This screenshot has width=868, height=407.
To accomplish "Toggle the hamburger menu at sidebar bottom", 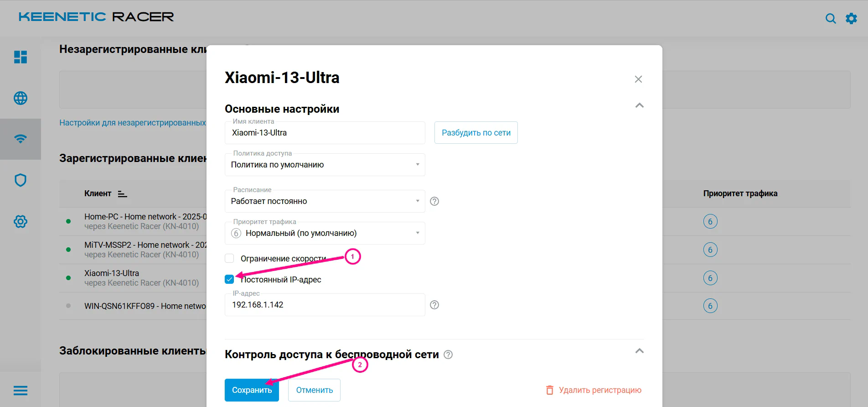I will pos(21,391).
